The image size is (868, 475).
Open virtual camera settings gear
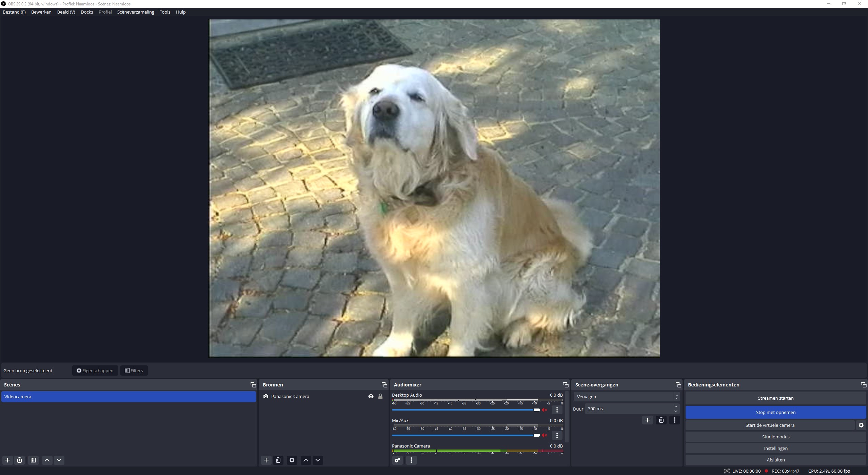[x=861, y=425]
